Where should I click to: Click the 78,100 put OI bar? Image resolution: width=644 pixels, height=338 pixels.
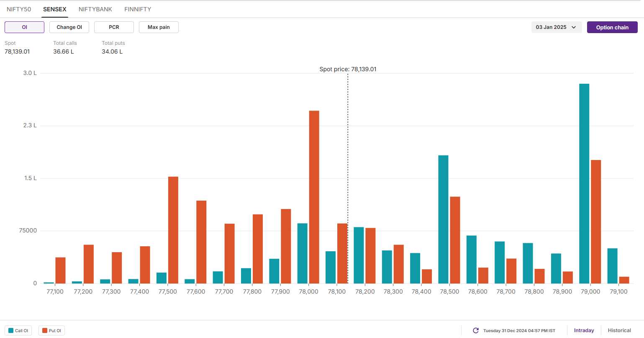pos(342,253)
